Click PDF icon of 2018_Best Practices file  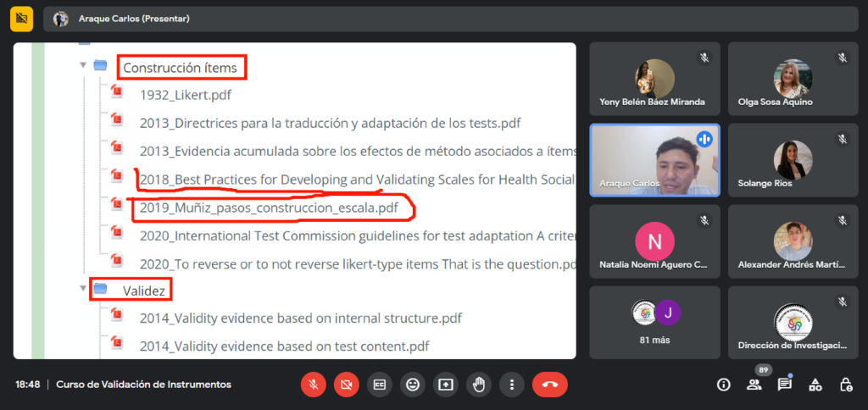116,176
